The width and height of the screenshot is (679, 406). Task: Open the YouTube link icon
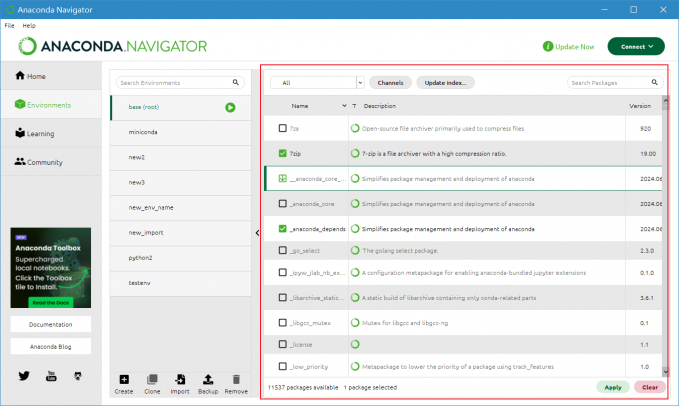(x=51, y=376)
